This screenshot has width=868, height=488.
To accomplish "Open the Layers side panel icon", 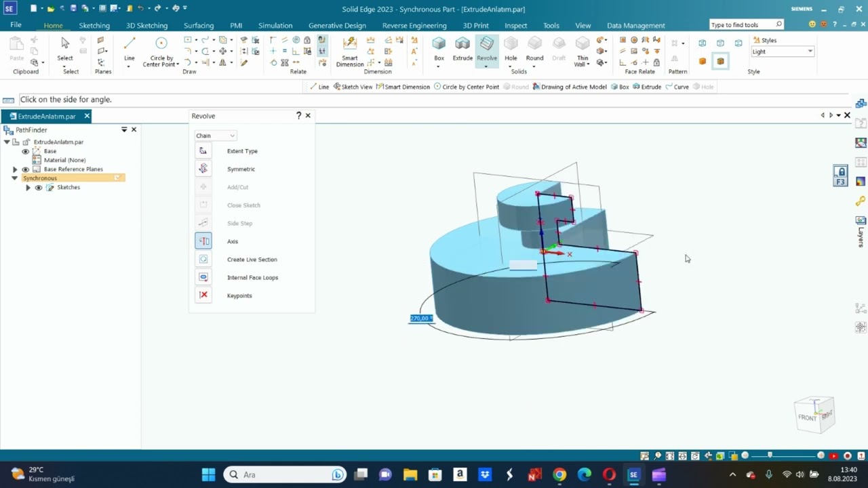I will (861, 230).
